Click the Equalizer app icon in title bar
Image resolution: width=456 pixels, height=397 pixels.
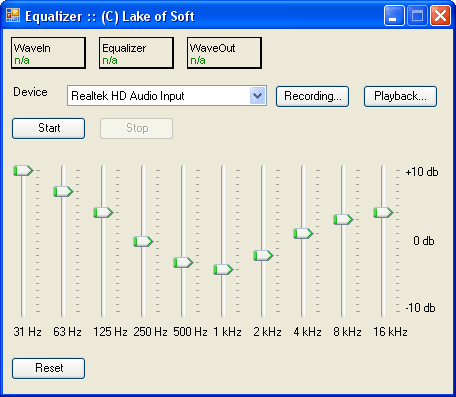pyautogui.click(x=13, y=15)
